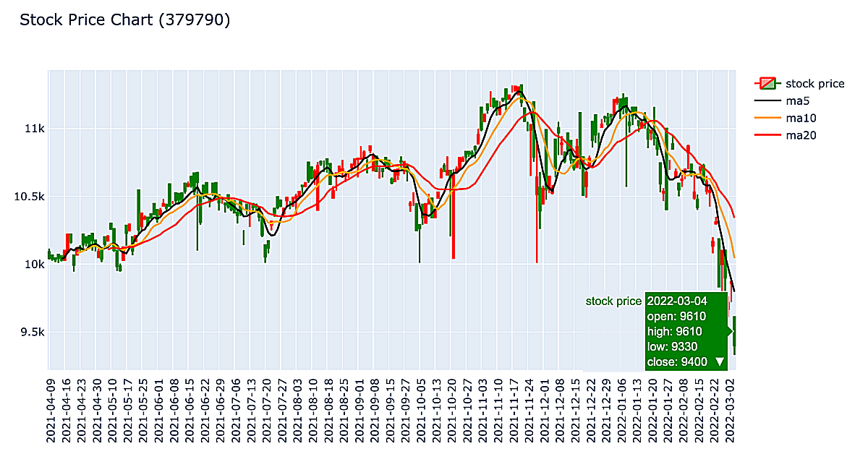This screenshot has height=454, width=868.
Task: Hide the ma20 red line via legend
Action: pyautogui.click(x=786, y=135)
